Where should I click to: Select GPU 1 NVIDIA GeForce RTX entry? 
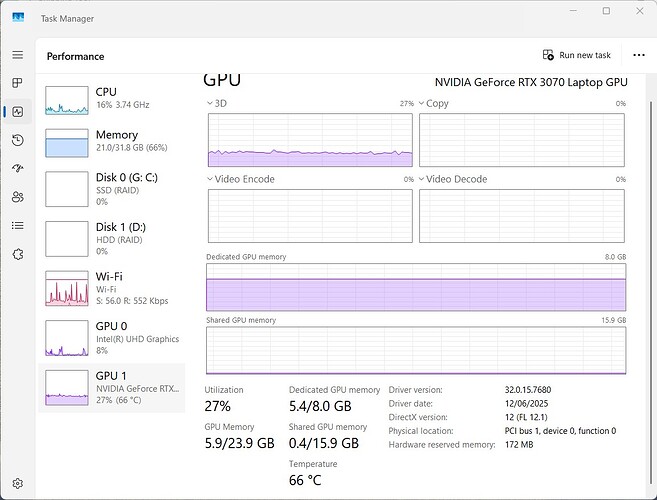pos(111,388)
